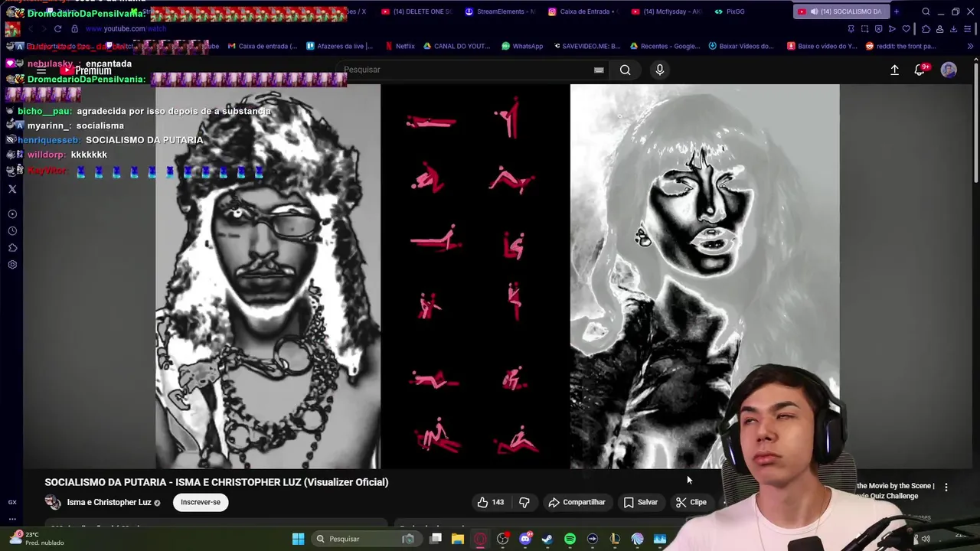Image resolution: width=980 pixels, height=551 pixels.
Task: Open Afazeres da live bookmark
Action: pos(339,46)
